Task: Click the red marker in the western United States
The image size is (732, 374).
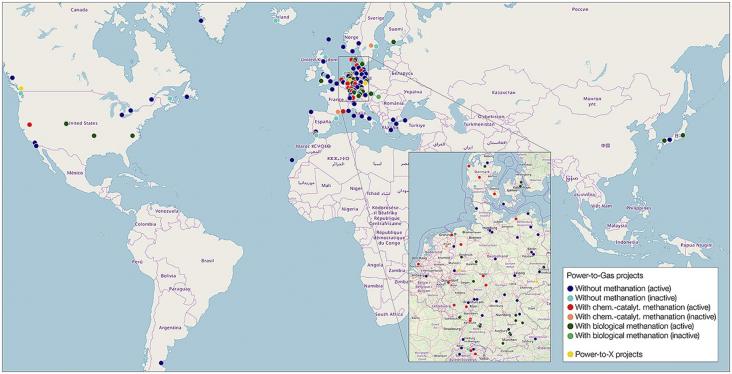Action: point(30,125)
